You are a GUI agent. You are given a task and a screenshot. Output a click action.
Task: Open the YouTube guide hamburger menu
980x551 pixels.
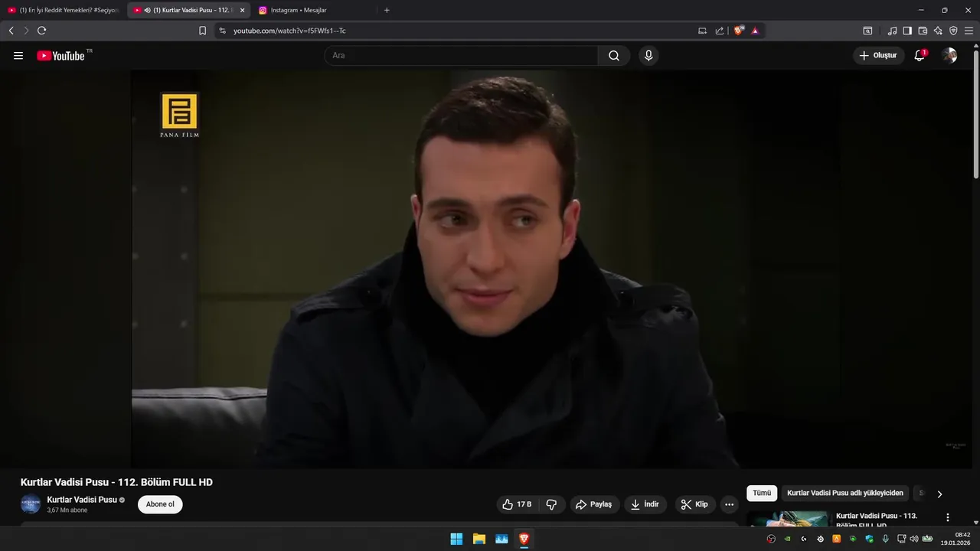18,56
